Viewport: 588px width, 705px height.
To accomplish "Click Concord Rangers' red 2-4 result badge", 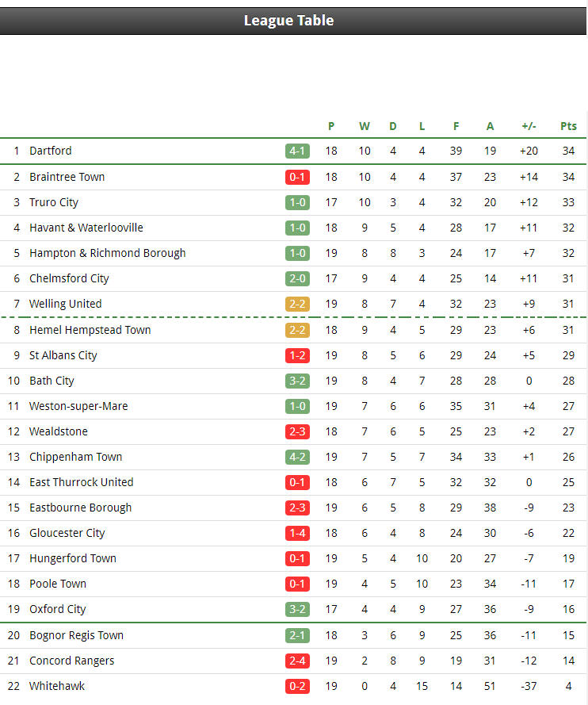I will click(x=297, y=661).
